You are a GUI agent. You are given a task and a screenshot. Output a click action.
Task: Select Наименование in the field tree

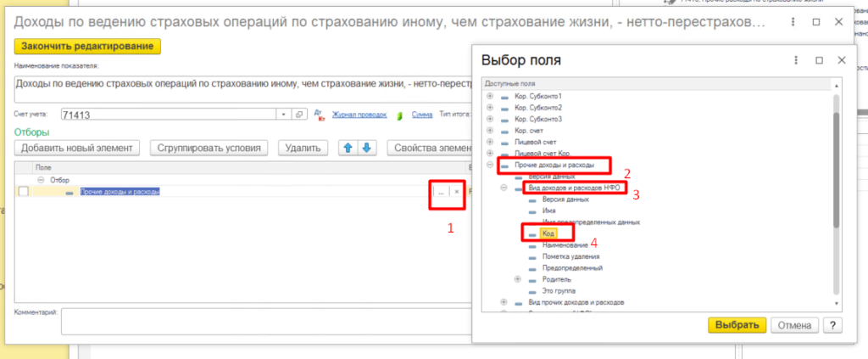coord(564,244)
